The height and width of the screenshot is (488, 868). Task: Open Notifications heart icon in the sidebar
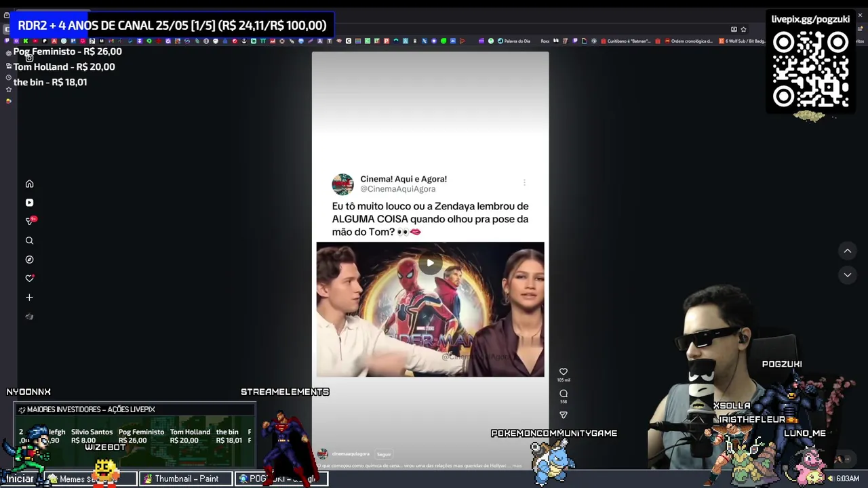pos(29,279)
